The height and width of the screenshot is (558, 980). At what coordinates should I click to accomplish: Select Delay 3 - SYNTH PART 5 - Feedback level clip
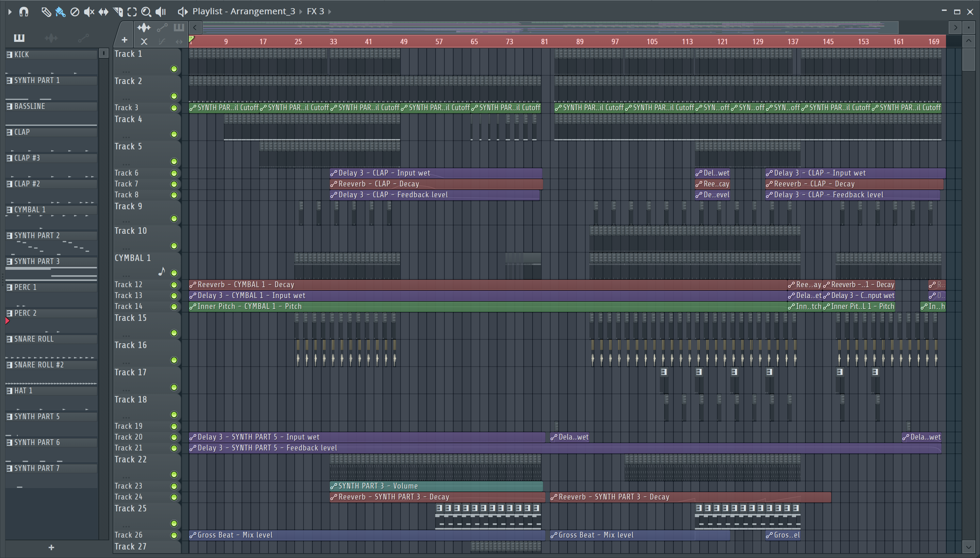pyautogui.click(x=565, y=448)
